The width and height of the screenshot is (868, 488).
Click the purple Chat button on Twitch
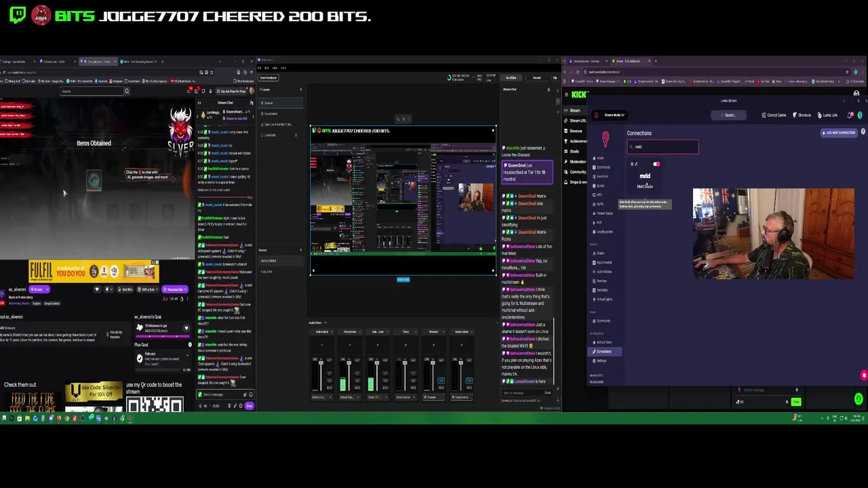coord(250,406)
